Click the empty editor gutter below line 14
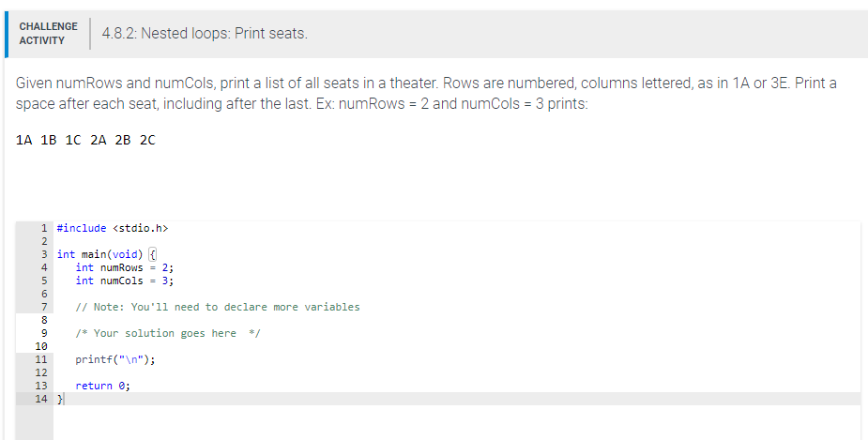Viewport: 868px width, 440px height. coord(35,422)
